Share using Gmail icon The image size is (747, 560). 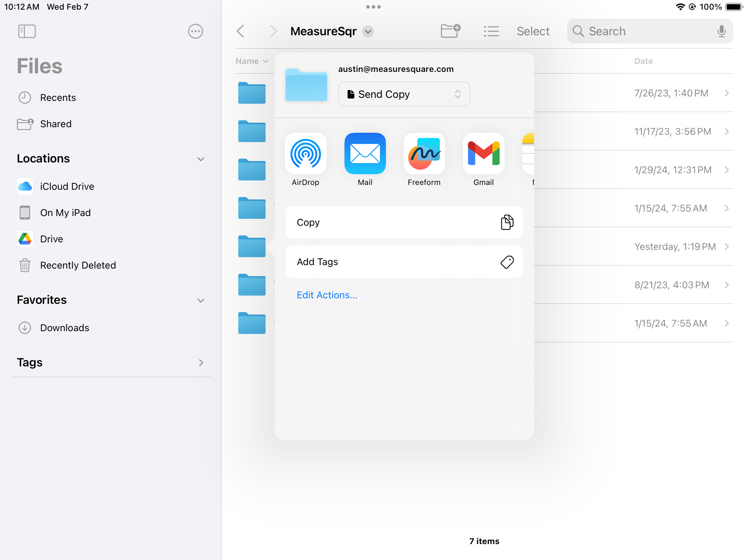[483, 154]
